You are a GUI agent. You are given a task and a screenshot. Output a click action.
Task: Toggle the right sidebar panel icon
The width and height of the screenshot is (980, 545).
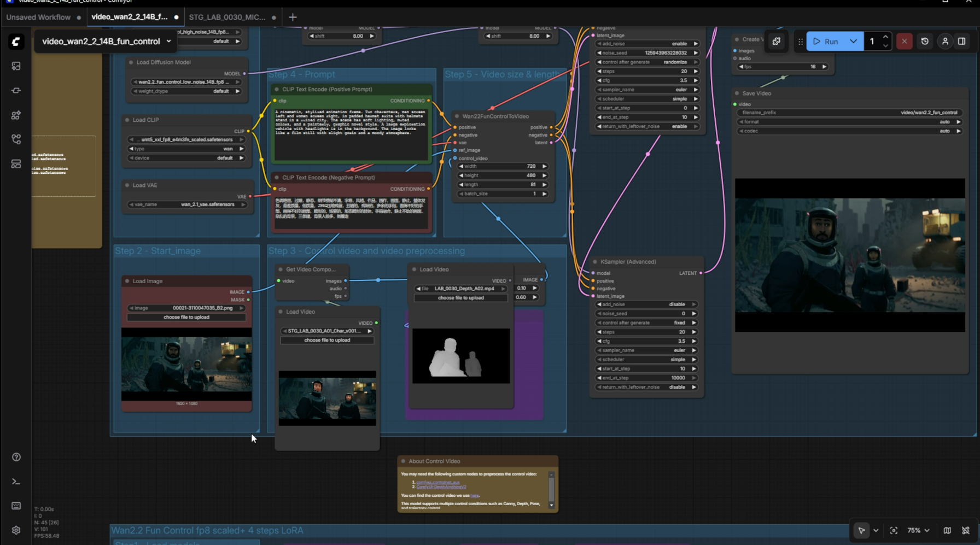pyautogui.click(x=962, y=41)
